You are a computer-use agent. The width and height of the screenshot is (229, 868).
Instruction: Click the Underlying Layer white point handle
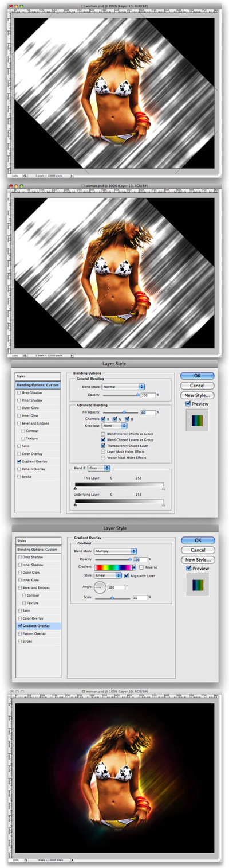(164, 506)
